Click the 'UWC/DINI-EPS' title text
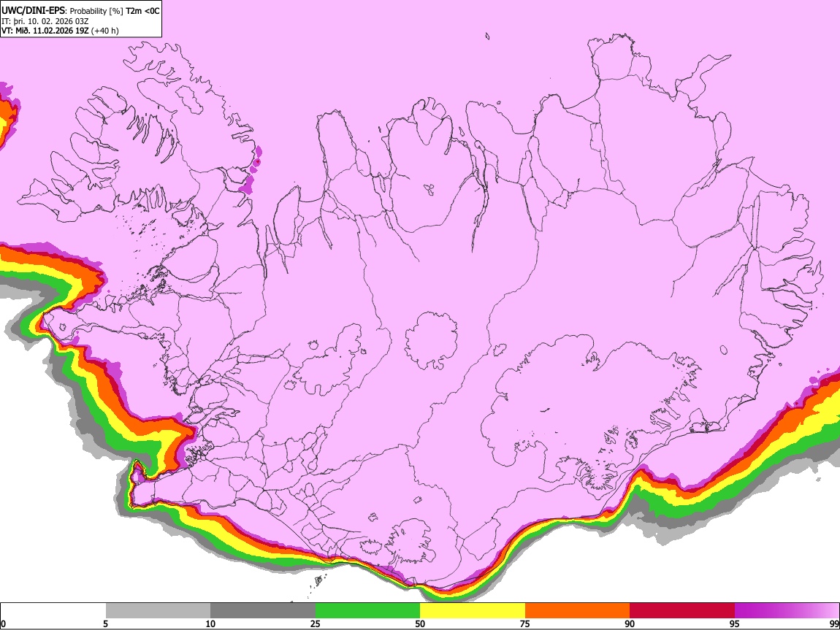840x630 pixels. tap(34, 11)
